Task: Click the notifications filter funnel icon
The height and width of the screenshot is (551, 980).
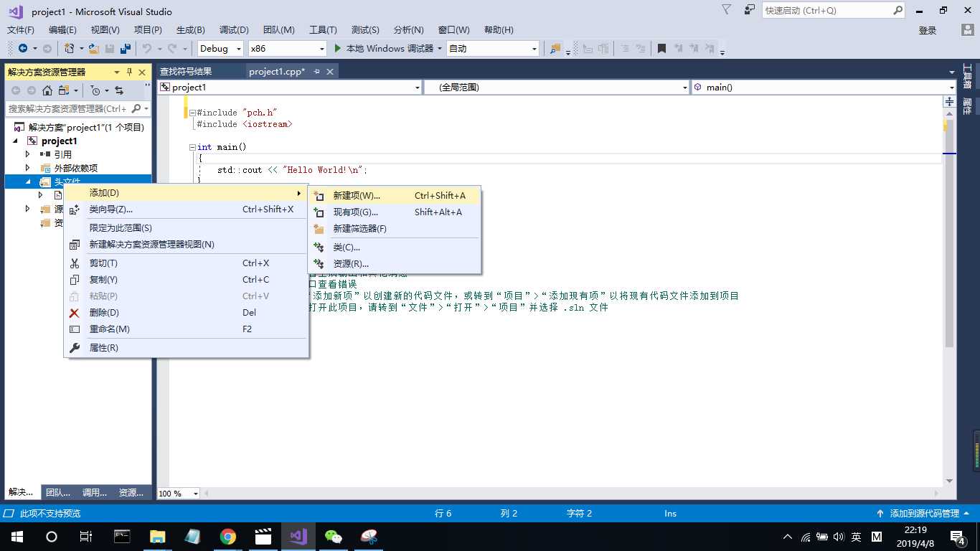Action: (726, 10)
